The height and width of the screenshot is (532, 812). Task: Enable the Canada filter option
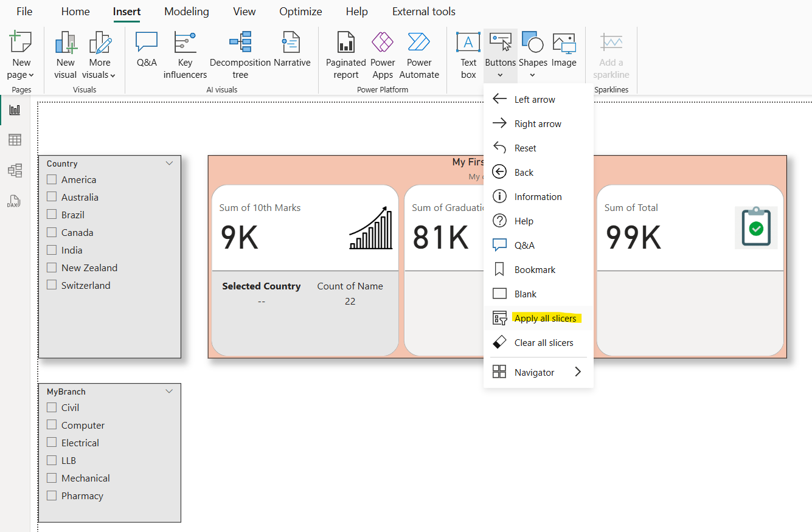point(52,232)
